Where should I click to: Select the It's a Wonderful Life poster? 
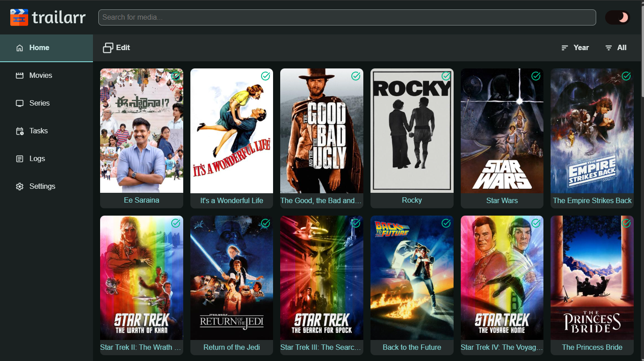pos(232,131)
